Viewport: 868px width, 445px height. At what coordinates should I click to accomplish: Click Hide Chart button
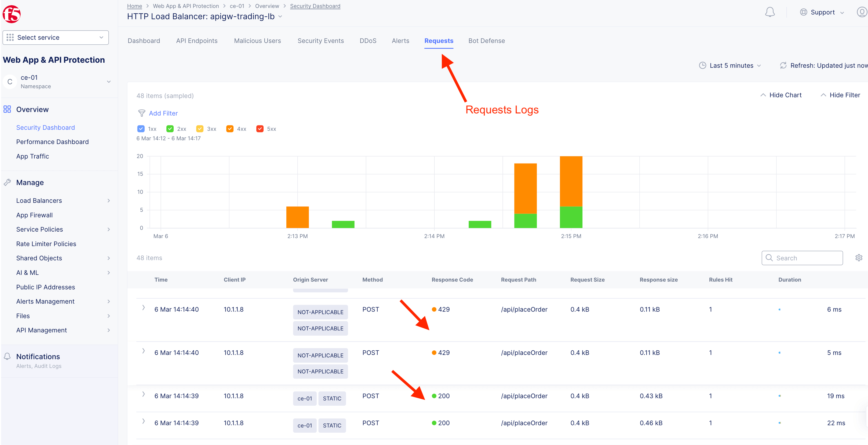(x=781, y=95)
